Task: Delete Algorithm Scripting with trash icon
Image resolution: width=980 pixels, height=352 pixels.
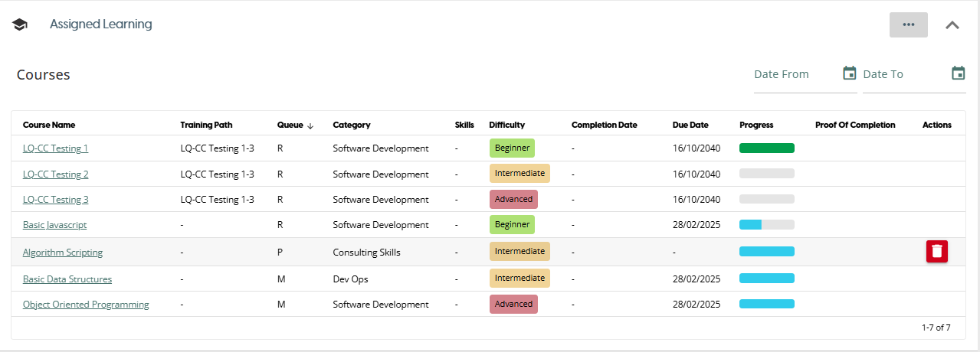Action: (936, 252)
